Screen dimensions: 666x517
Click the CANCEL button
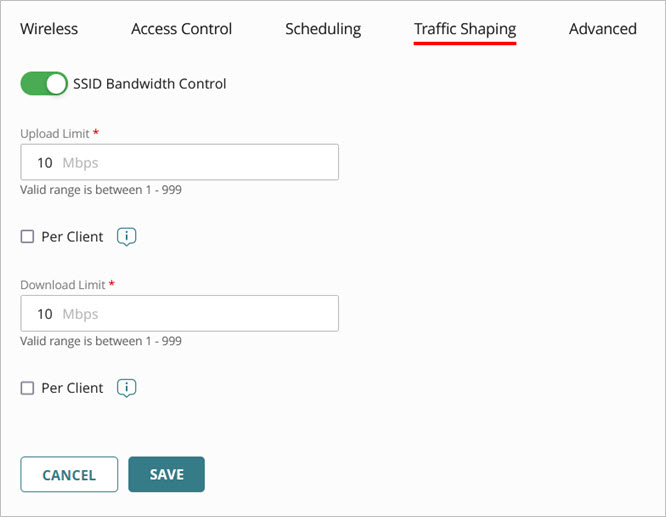coord(69,475)
